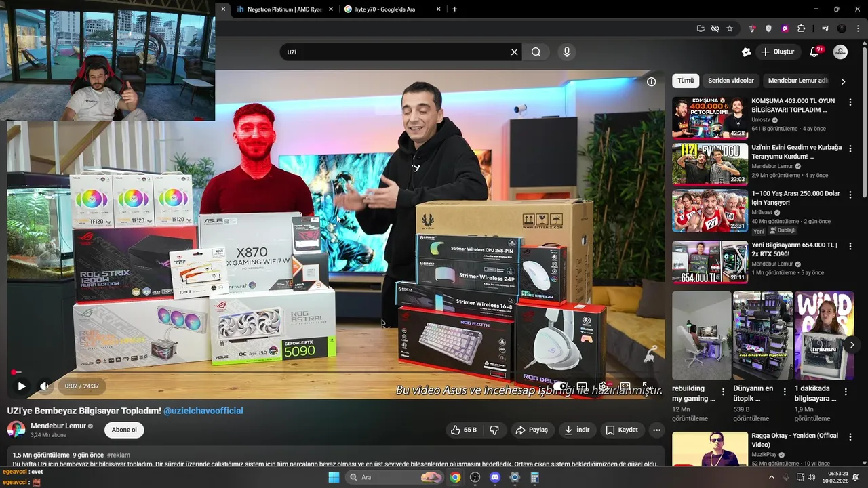Open the Windows Start menu
The image size is (868, 488).
pos(334,477)
